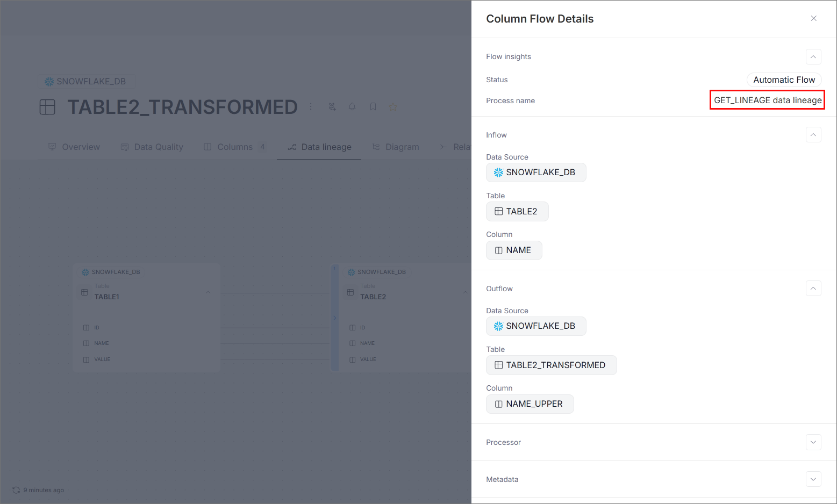Select the add lineage icon next to the table title
This screenshot has height=504, width=837.
click(332, 106)
